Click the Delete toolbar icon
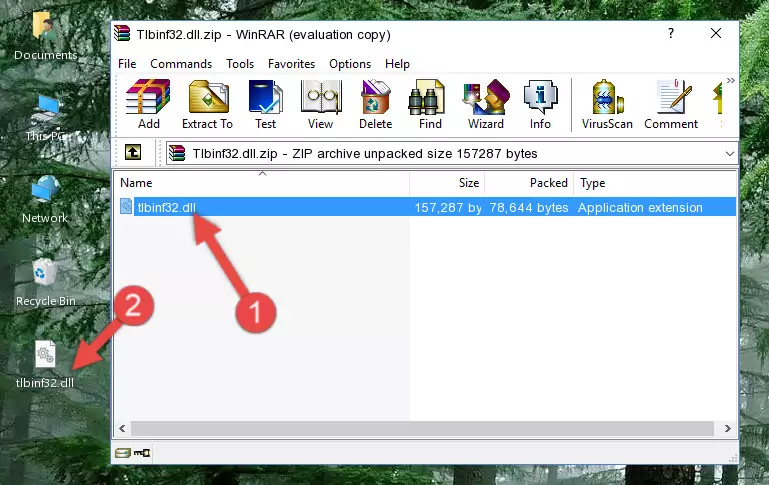Viewport: 769px width, 485px height. coord(376,104)
